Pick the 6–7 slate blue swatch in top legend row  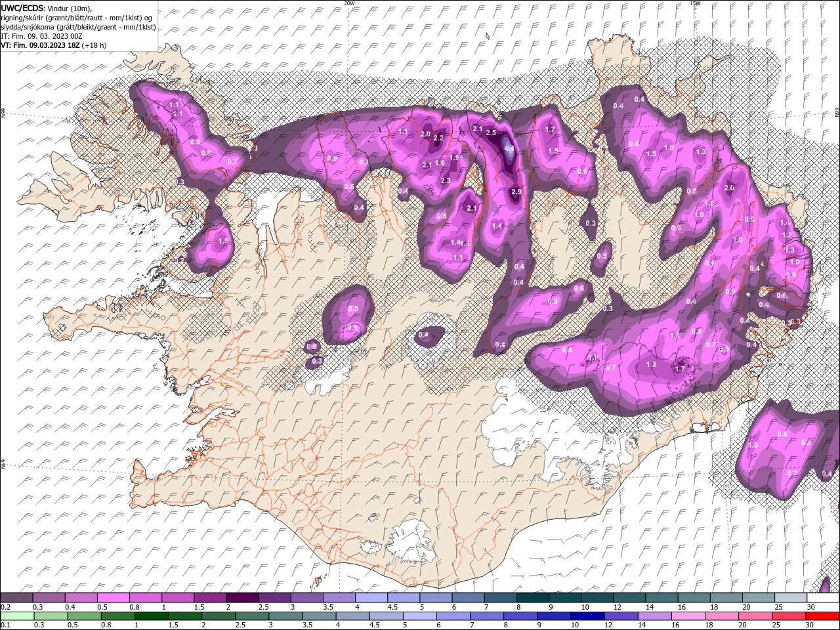pos(469,598)
